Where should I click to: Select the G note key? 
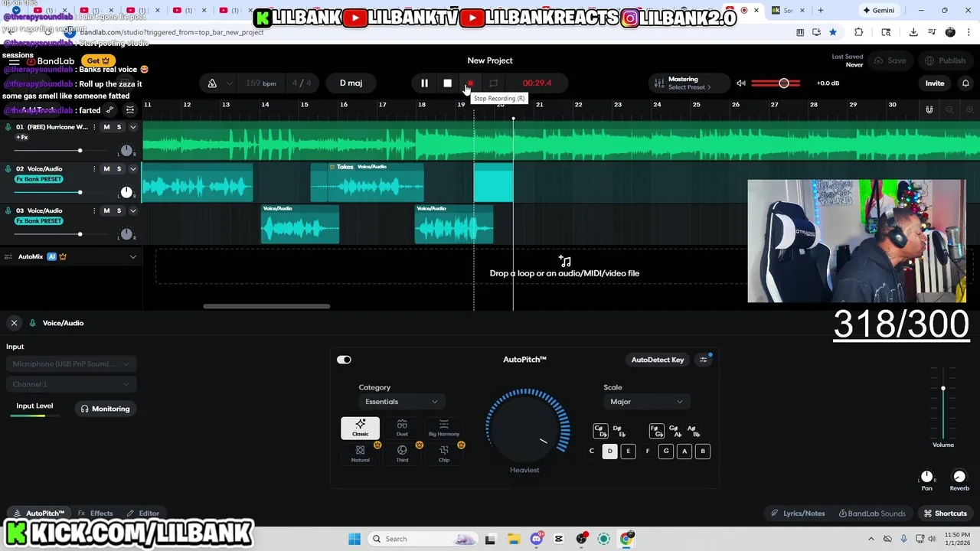(666, 452)
